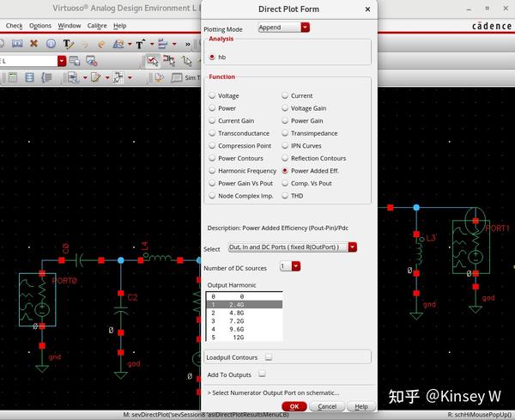The image size is (515, 420).
Task: Click the Stretch tool icon in toolbar
Action: [x=17, y=44]
